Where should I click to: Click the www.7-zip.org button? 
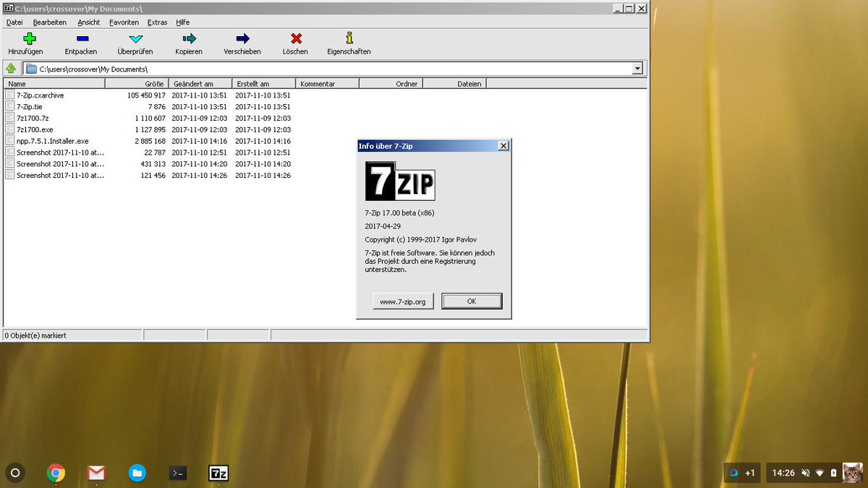(x=403, y=301)
